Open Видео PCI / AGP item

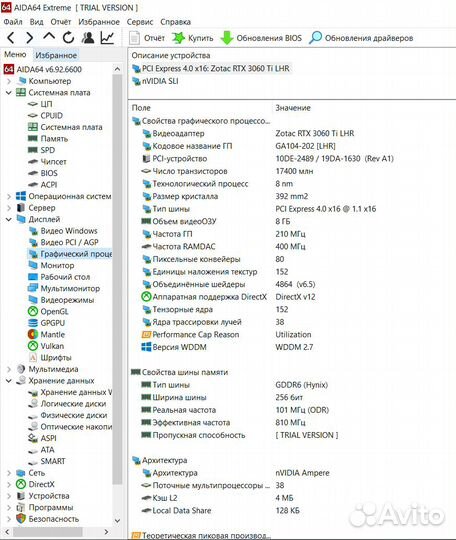click(63, 242)
